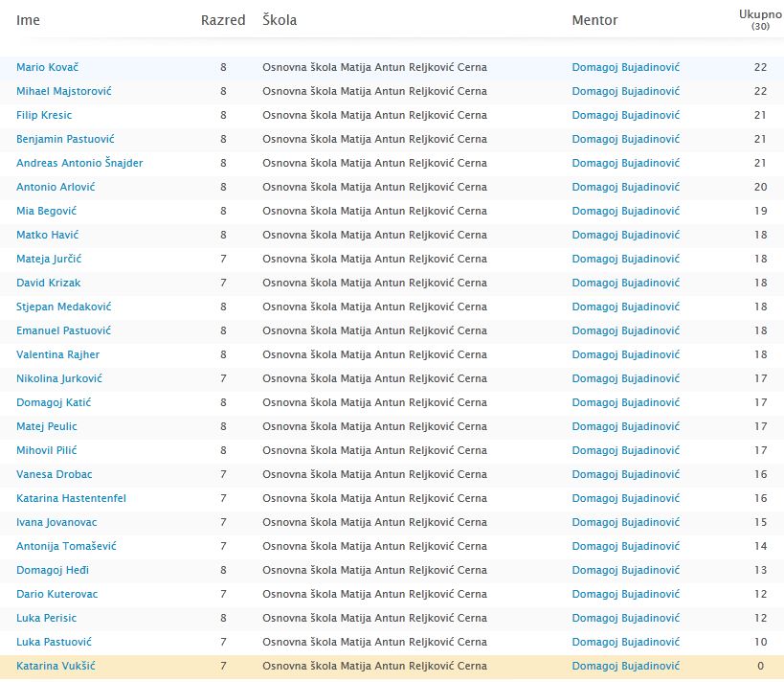This screenshot has width=784, height=682.
Task: Select score 0 in Katarina Vukšić's row
Action: (x=760, y=666)
